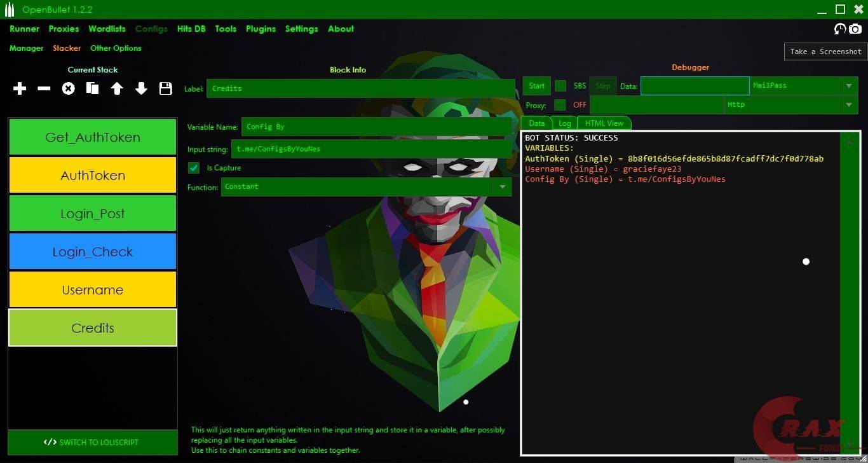Click the Variable Name field

click(x=376, y=127)
